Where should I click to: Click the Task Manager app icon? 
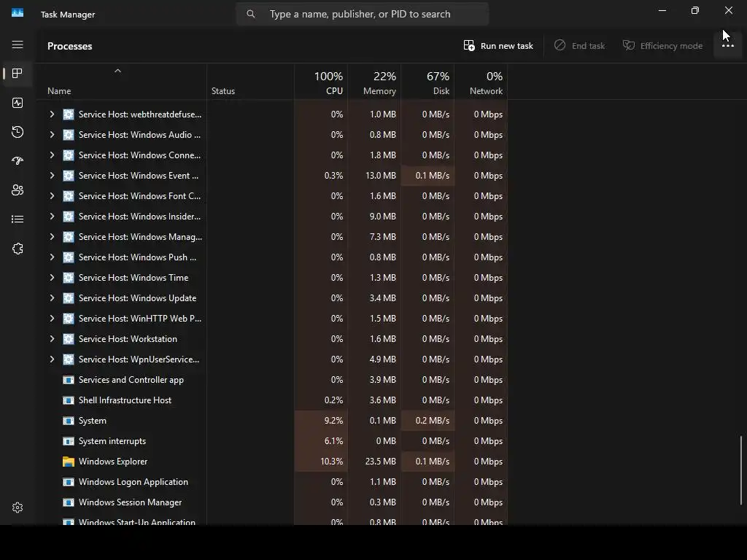(18, 13)
